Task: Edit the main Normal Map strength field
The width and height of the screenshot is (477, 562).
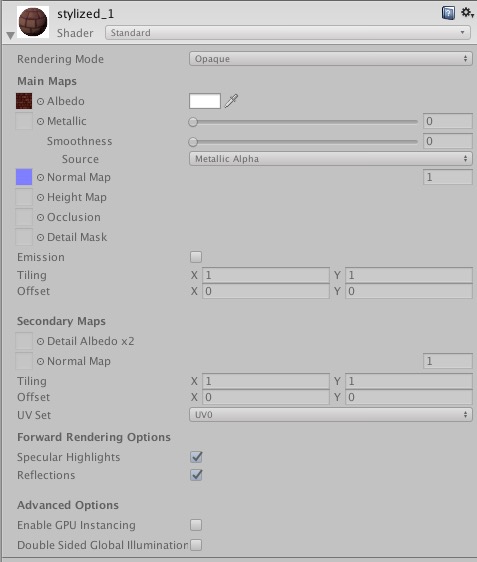Action: coord(448,177)
